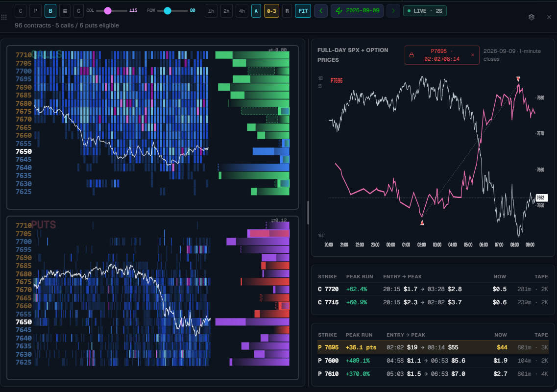Toggle the C button next to P
This screenshot has width=557, height=392.
pyautogui.click(x=21, y=11)
